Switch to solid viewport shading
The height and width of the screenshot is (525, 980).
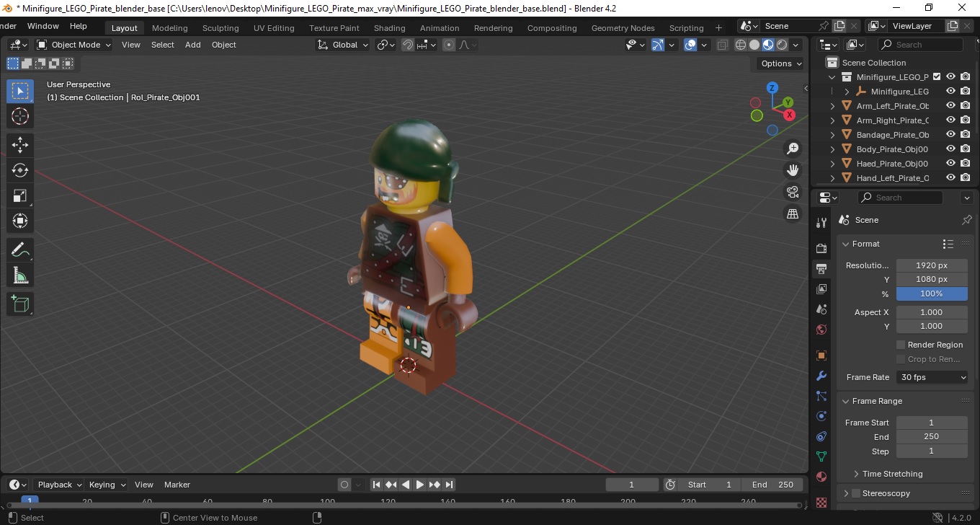point(754,45)
